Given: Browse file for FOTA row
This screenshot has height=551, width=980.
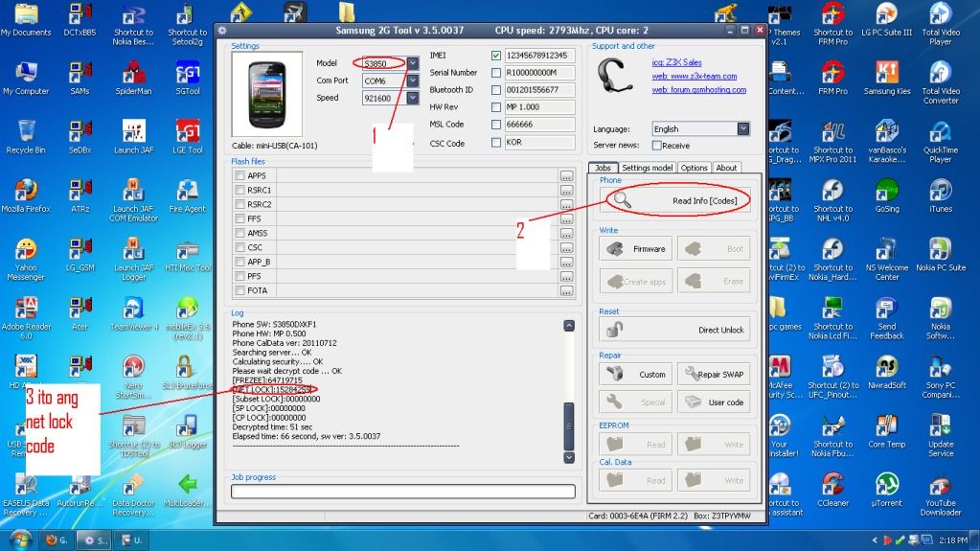Looking at the screenshot, I should coord(566,290).
